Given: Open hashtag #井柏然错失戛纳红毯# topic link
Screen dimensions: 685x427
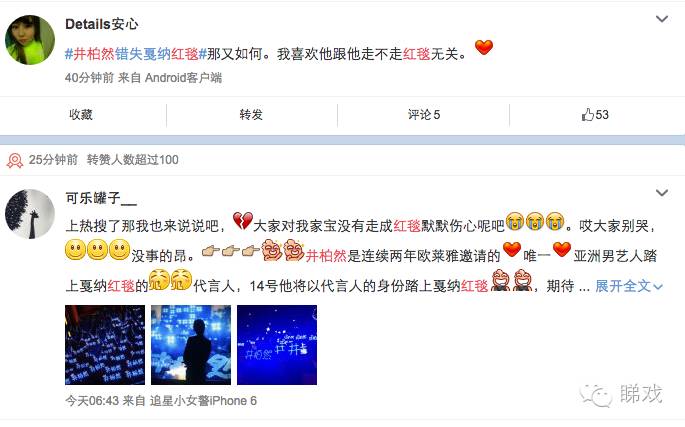Looking at the screenshot, I should [135, 54].
